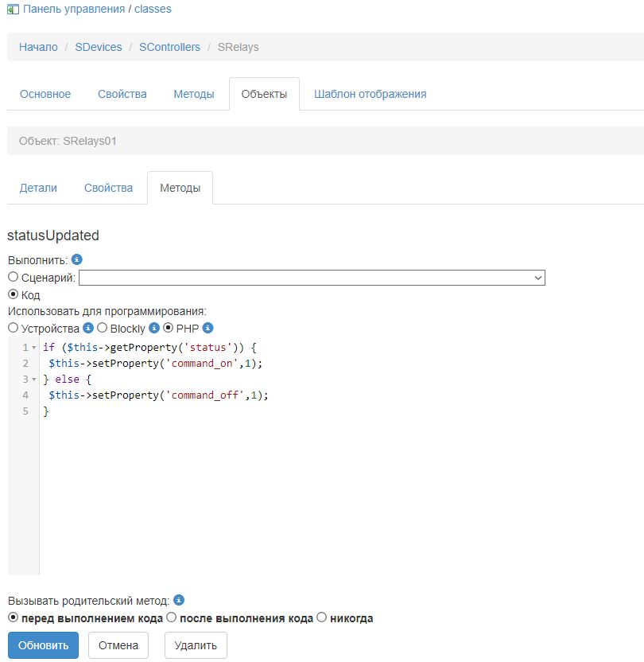Click the else keyword on line 3
The width and height of the screenshot is (644, 662).
tap(67, 379)
